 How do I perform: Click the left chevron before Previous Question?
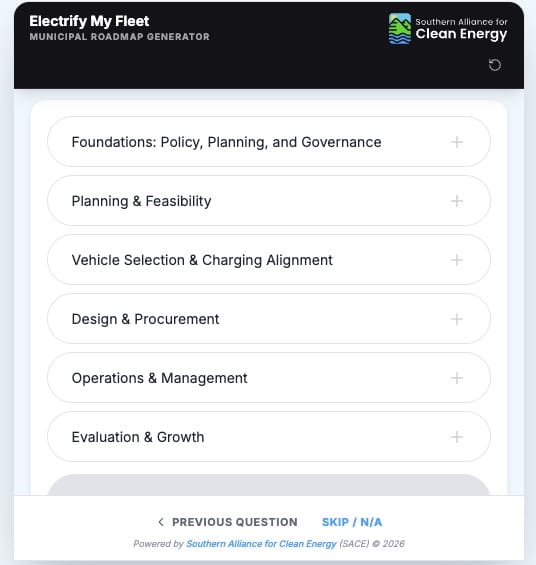coord(161,522)
